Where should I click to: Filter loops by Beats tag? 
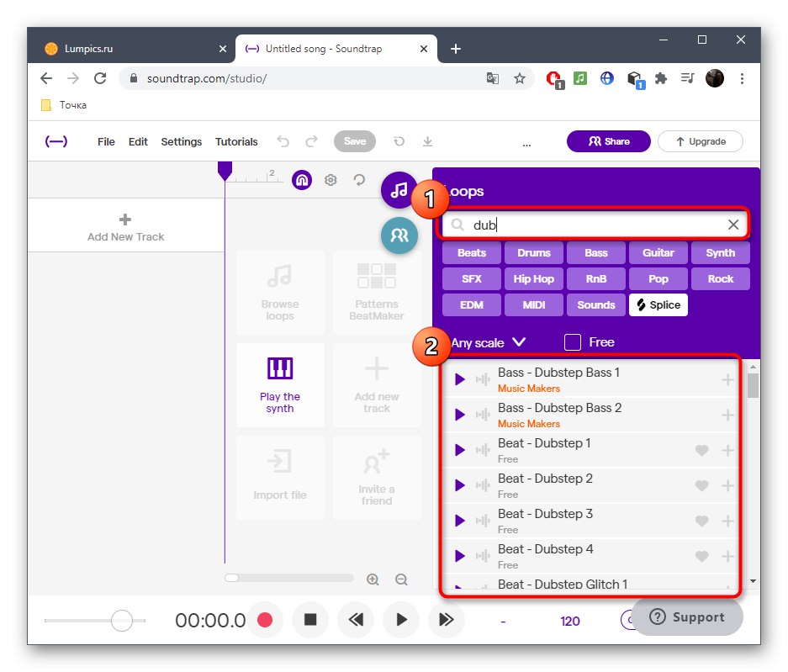click(x=472, y=253)
